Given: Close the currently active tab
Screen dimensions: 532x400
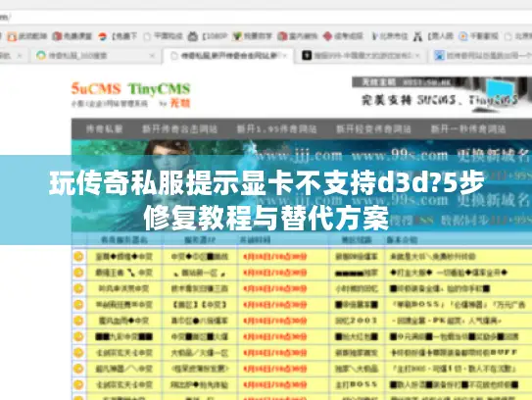Looking at the screenshot, I should (285, 55).
